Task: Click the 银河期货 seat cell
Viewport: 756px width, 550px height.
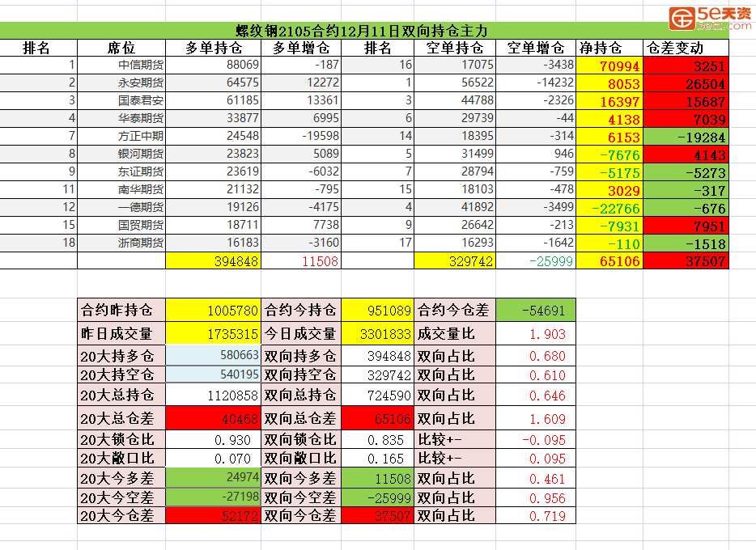Action: coord(121,154)
